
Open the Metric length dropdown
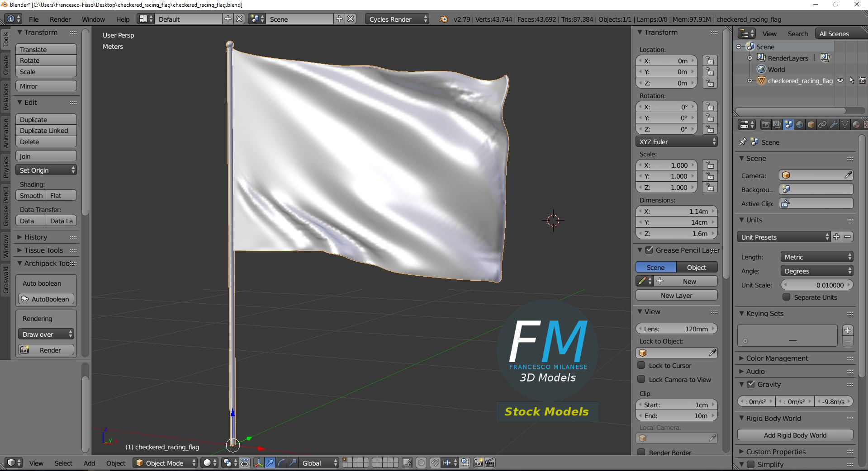[817, 257]
